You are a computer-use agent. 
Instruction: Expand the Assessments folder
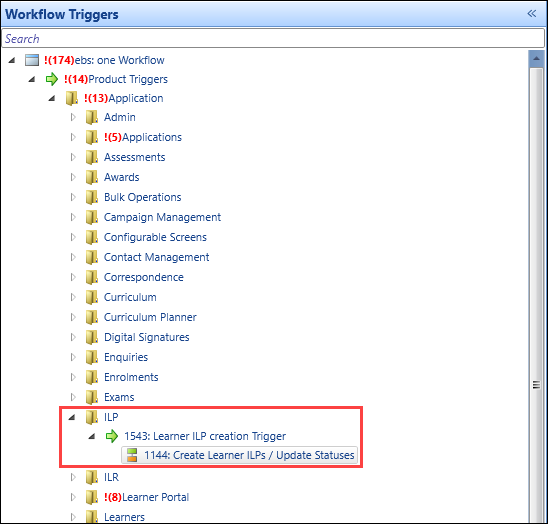(x=73, y=157)
